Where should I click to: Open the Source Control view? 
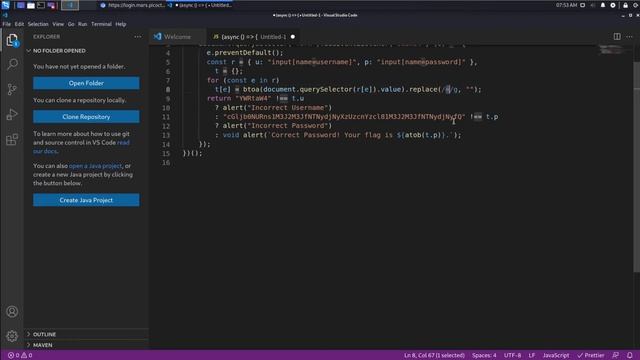(12, 89)
